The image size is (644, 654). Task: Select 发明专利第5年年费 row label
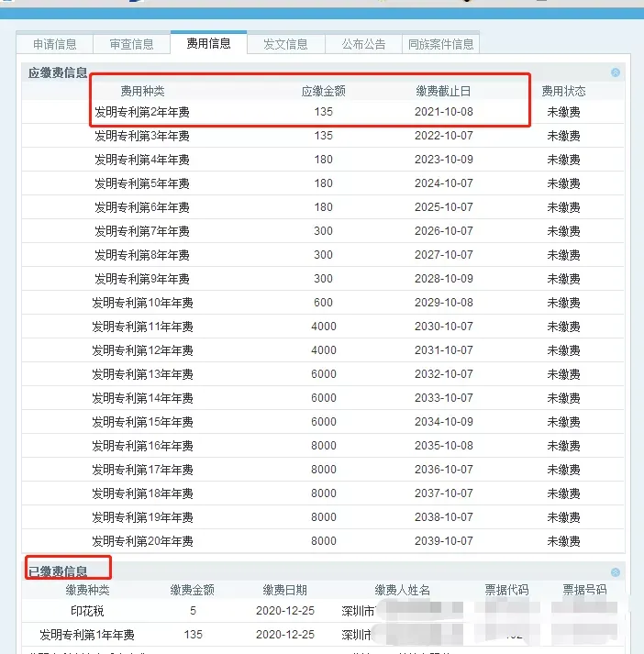pyautogui.click(x=142, y=183)
